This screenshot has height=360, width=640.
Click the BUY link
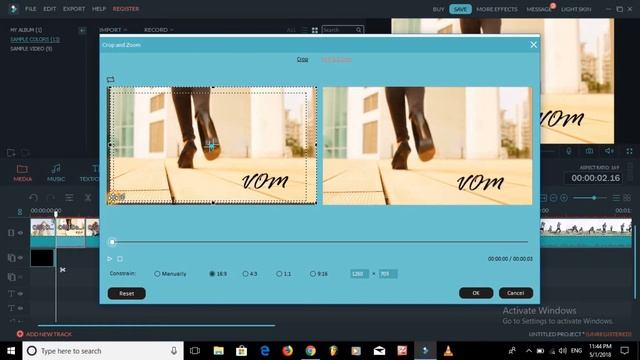[x=438, y=9]
